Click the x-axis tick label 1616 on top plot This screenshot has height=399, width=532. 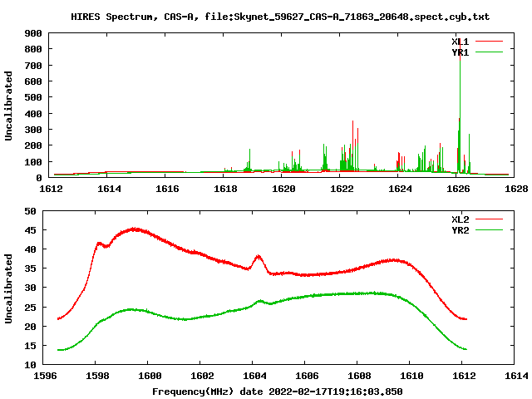[167, 189]
